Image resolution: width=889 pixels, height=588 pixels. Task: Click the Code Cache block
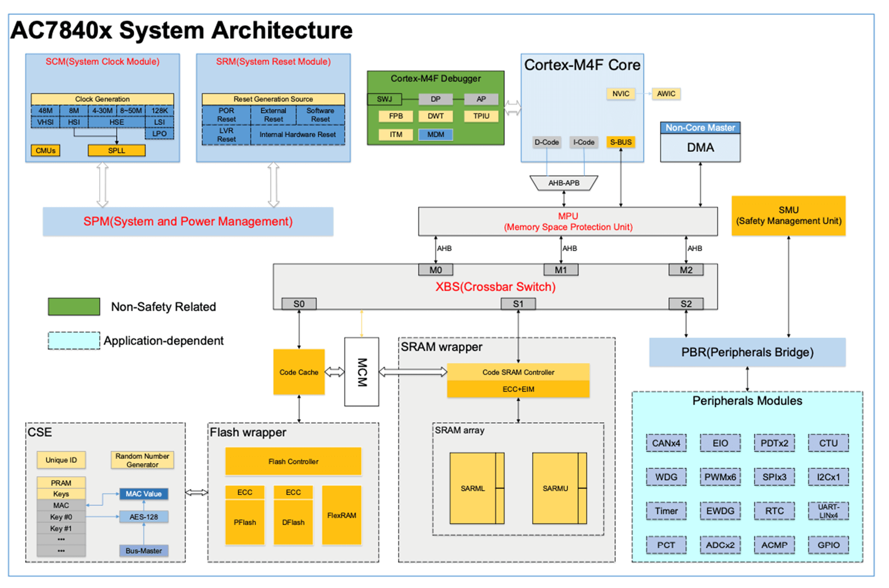tap(299, 372)
